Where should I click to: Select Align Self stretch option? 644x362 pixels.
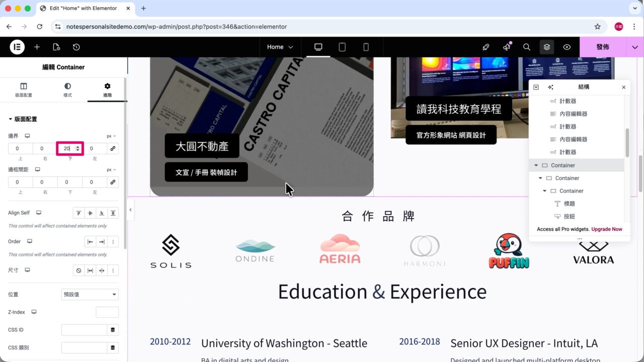coord(113,213)
